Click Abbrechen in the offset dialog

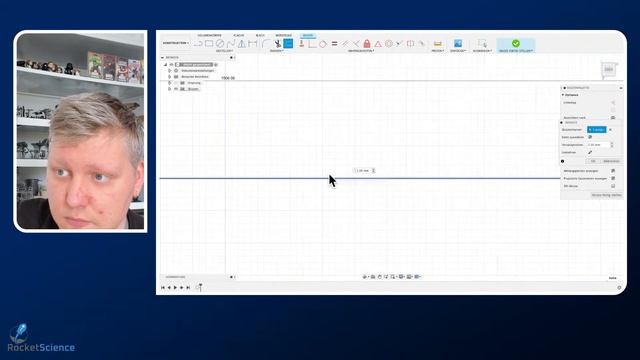(x=611, y=161)
